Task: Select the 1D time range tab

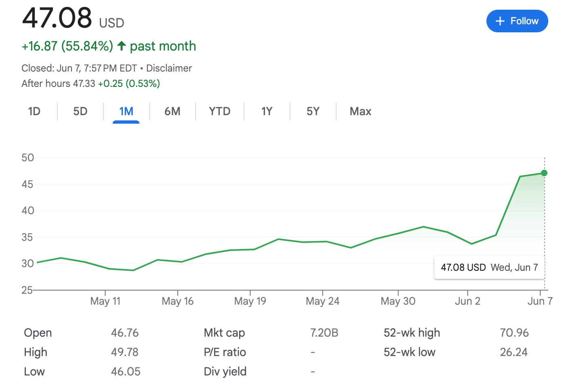Action: click(34, 111)
